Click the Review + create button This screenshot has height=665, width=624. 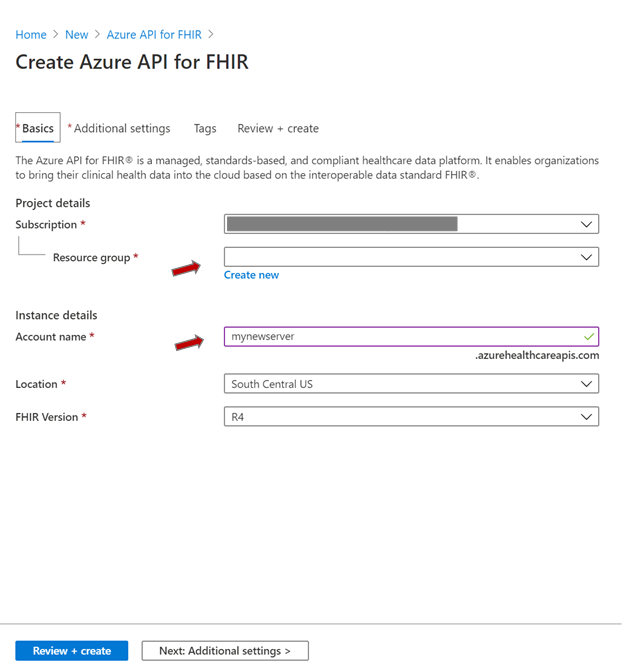[x=72, y=651]
